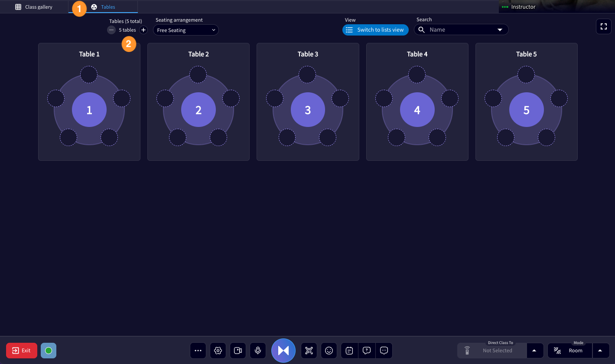Open settings with the gear icon
Image resolution: width=615 pixels, height=364 pixels.
click(218, 351)
